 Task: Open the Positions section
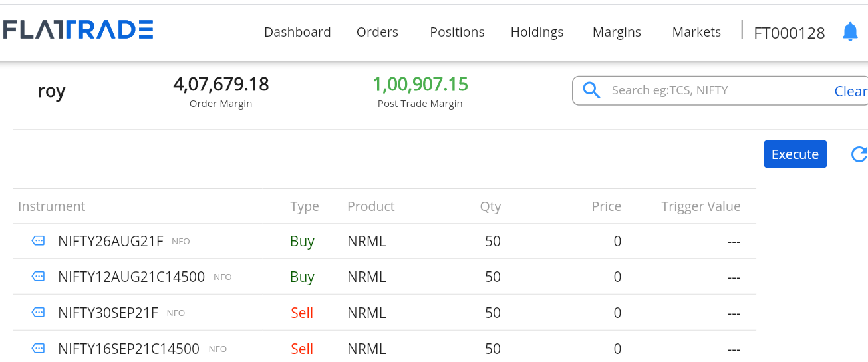(x=457, y=32)
